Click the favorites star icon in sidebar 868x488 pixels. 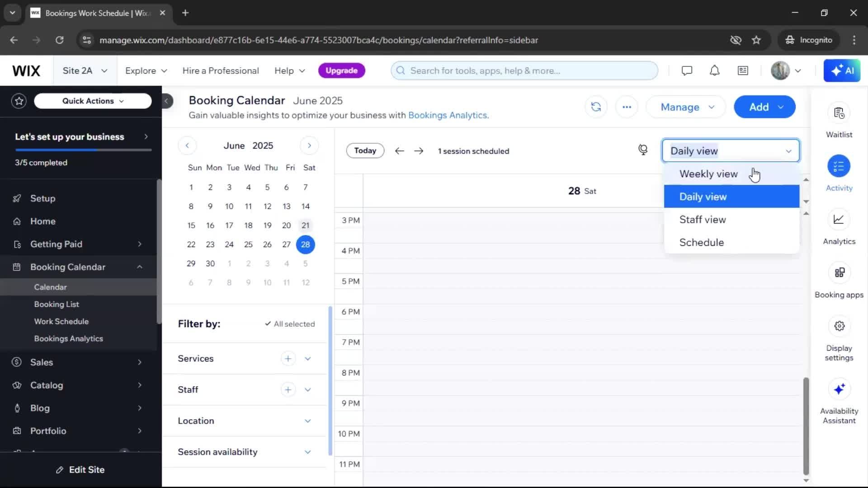19,101
